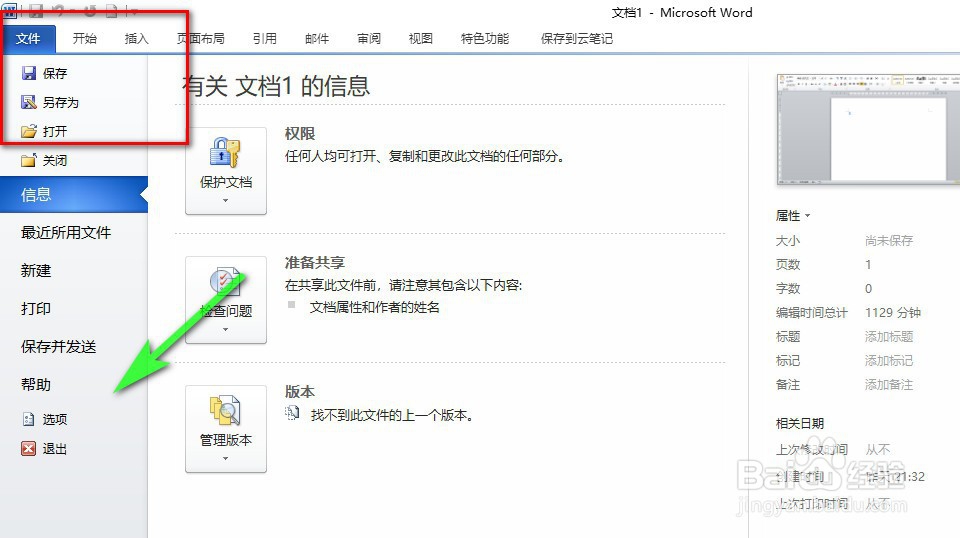This screenshot has height=538, width=960.
Task: Click the magnifier documents icon on 管理版本
Action: pyautogui.click(x=225, y=411)
